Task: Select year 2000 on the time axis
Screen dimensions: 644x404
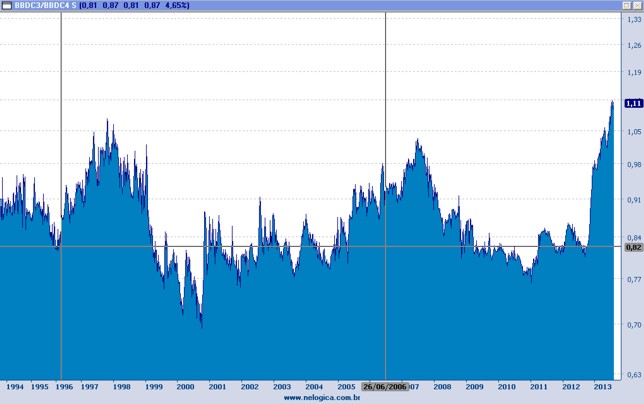Action: (185, 385)
